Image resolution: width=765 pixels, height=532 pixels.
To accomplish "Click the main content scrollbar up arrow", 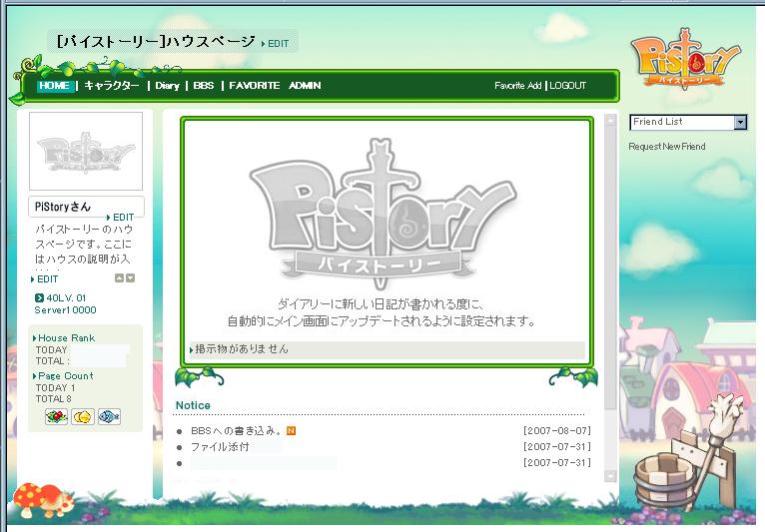I will 610,120.
